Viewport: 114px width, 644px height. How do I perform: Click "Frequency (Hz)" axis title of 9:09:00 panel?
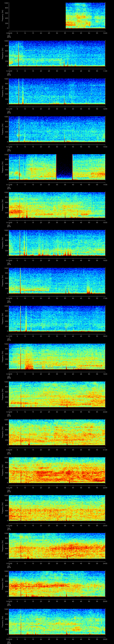tap(3, 16)
